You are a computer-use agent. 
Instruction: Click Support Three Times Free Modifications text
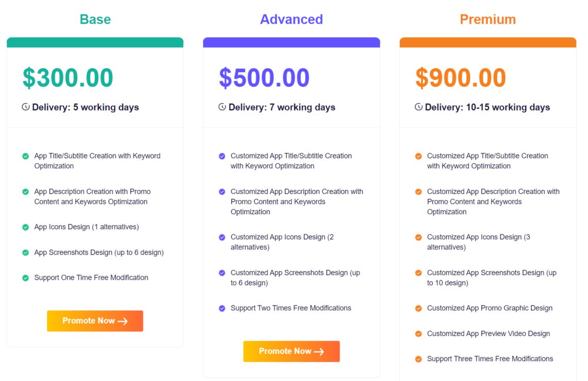tap(490, 359)
